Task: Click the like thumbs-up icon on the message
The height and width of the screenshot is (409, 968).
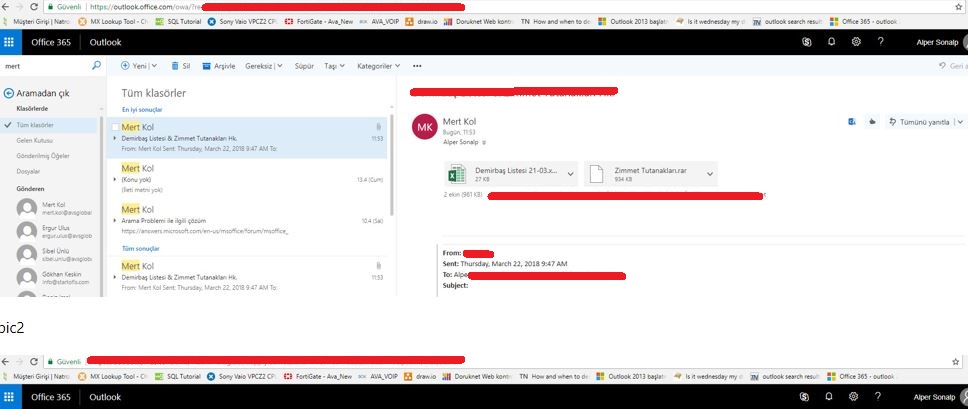Action: click(872, 122)
